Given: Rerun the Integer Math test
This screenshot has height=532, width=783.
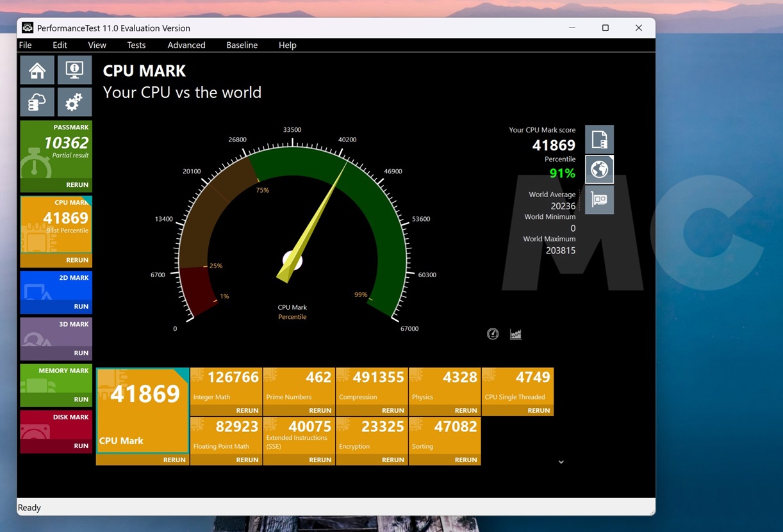Looking at the screenshot, I should [x=247, y=410].
